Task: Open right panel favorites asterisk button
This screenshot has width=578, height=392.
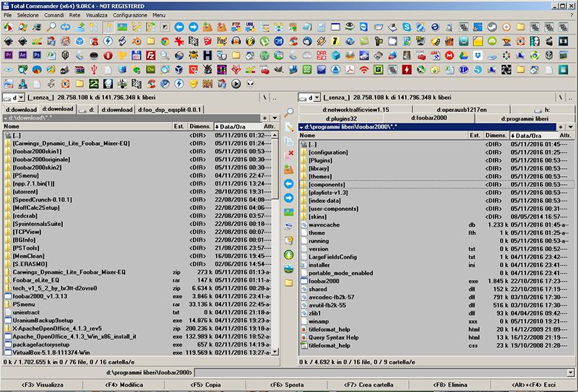Action: pos(561,127)
